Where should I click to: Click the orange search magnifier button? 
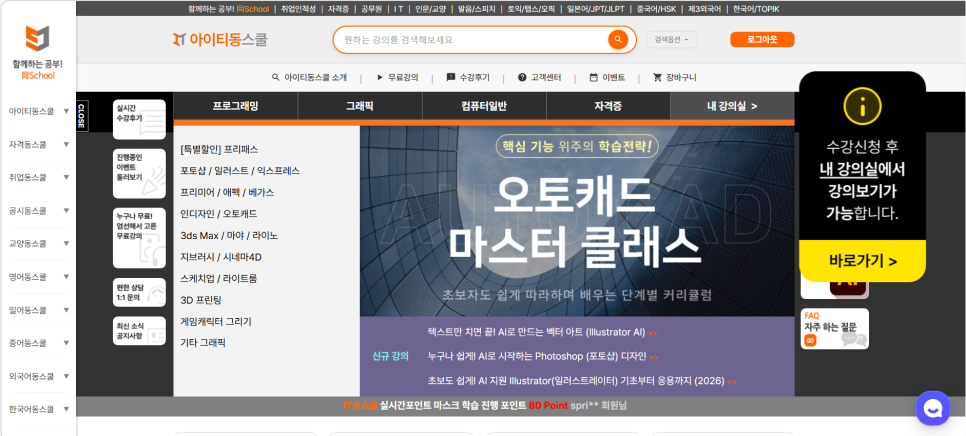[617, 40]
